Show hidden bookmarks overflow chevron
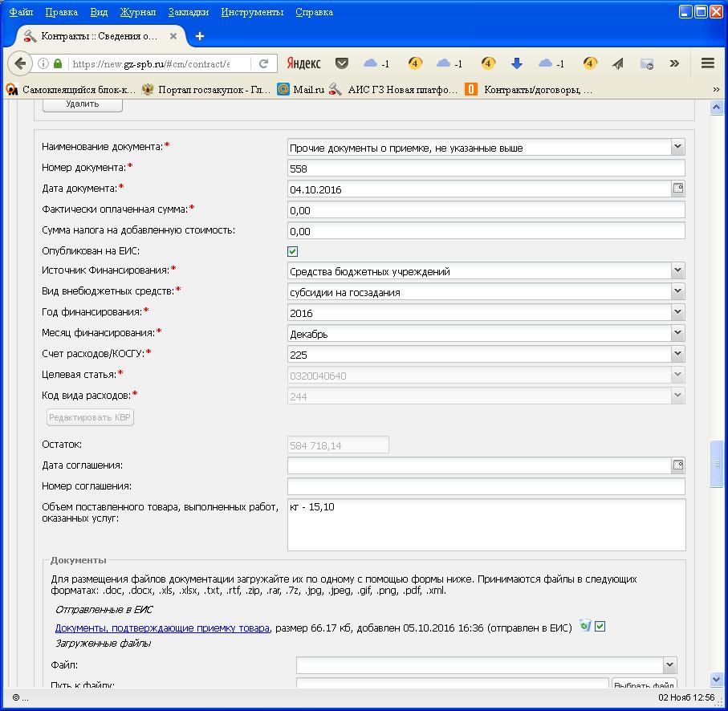The height and width of the screenshot is (711, 728). pyautogui.click(x=716, y=90)
